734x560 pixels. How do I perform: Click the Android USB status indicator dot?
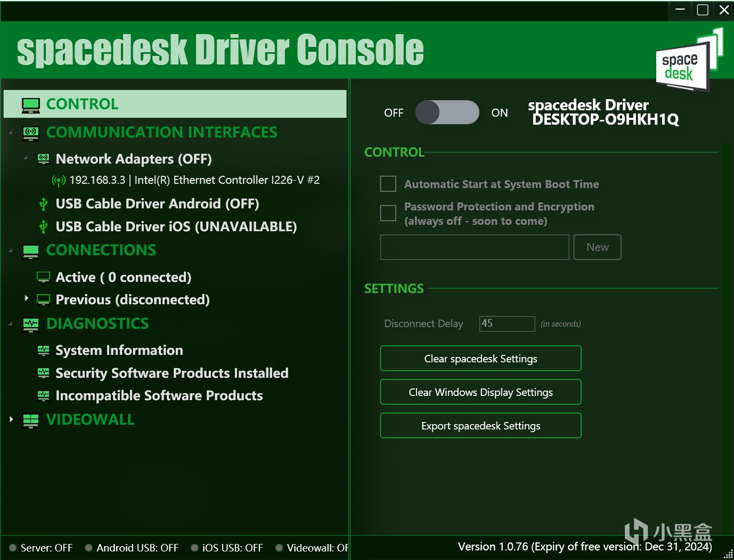(x=89, y=548)
